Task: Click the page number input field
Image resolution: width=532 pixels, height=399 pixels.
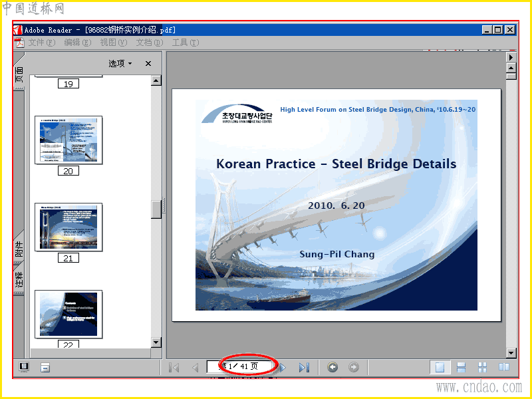Action: pyautogui.click(x=240, y=367)
